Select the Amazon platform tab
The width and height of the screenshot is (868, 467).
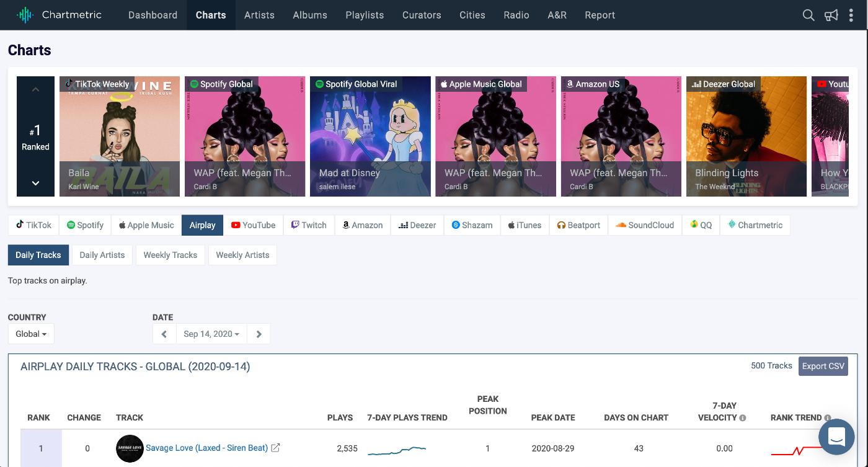pyautogui.click(x=363, y=225)
